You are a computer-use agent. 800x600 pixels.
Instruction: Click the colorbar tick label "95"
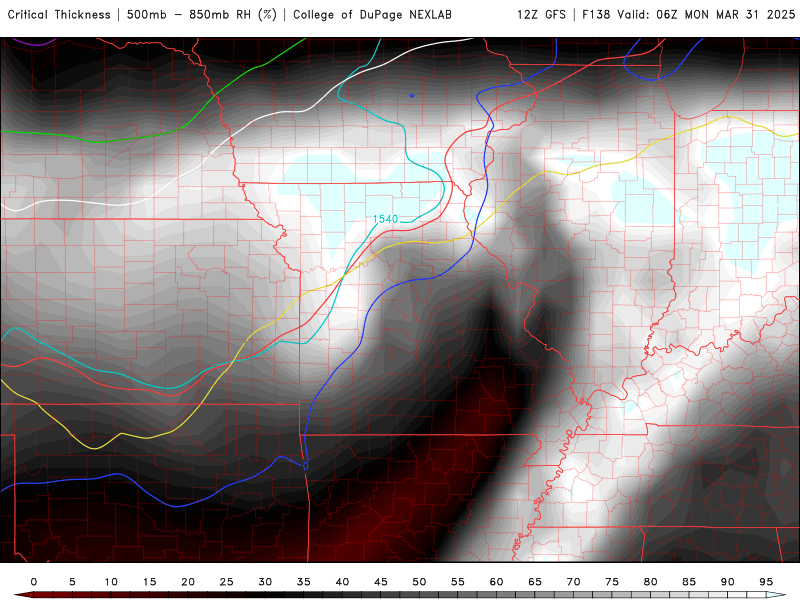(x=766, y=582)
